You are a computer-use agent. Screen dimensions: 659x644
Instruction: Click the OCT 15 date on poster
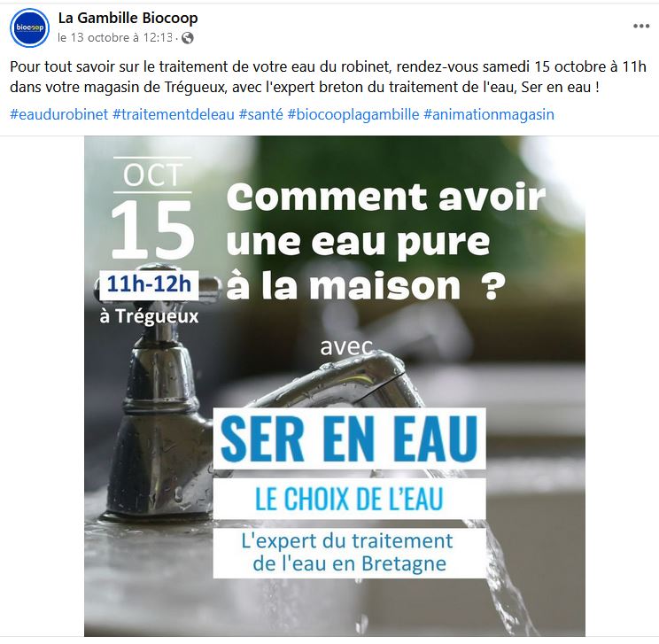[x=152, y=208]
